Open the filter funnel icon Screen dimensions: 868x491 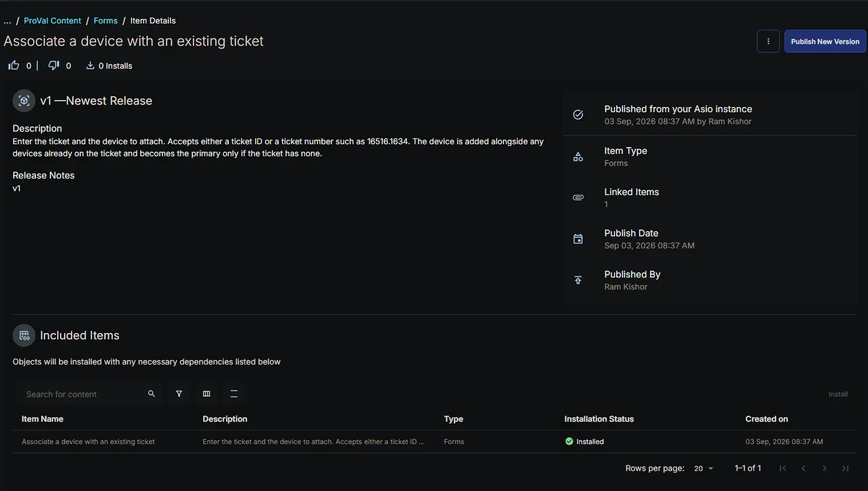(179, 394)
